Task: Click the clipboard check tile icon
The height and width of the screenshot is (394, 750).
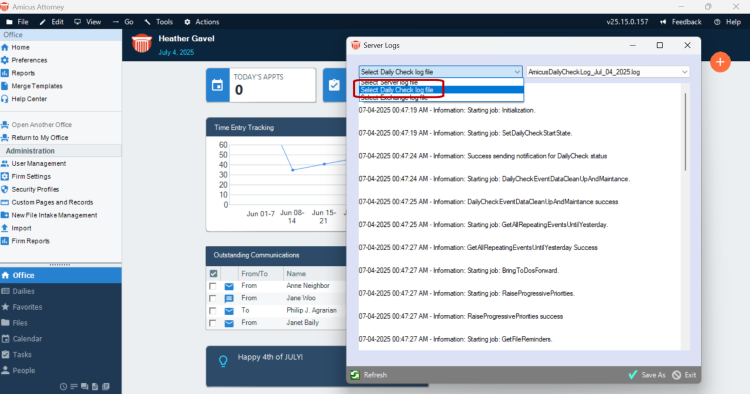Action: 334,85
